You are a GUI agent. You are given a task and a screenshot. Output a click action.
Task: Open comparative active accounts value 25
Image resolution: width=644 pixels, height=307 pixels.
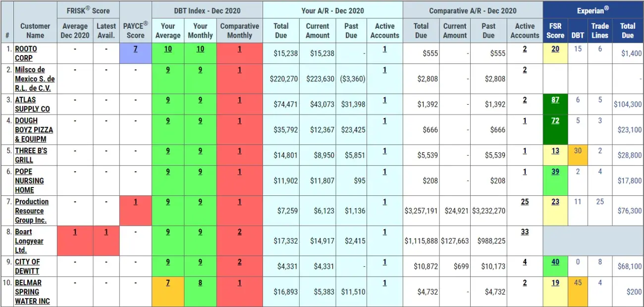pos(525,201)
